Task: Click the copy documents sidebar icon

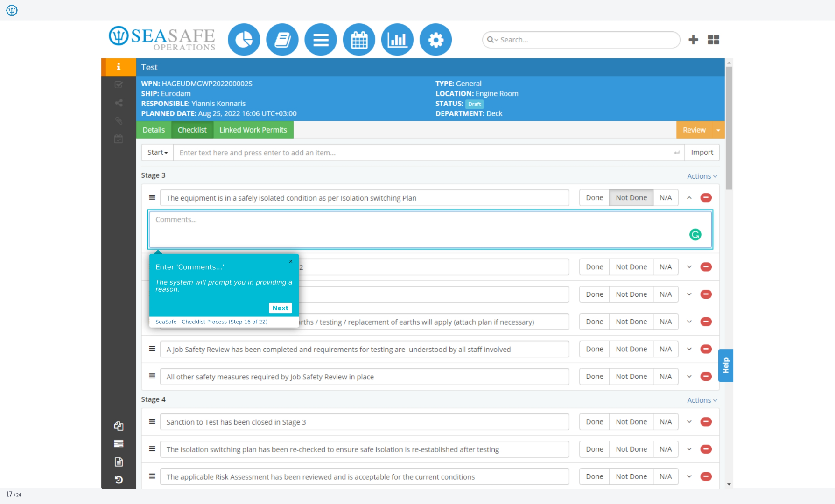Action: 119,426
